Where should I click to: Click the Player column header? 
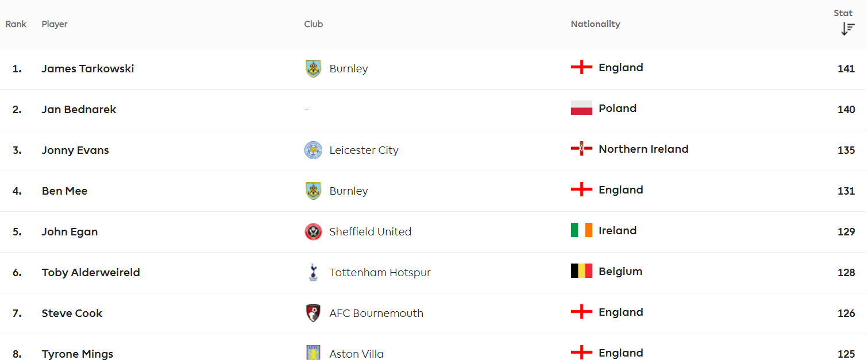[x=55, y=24]
